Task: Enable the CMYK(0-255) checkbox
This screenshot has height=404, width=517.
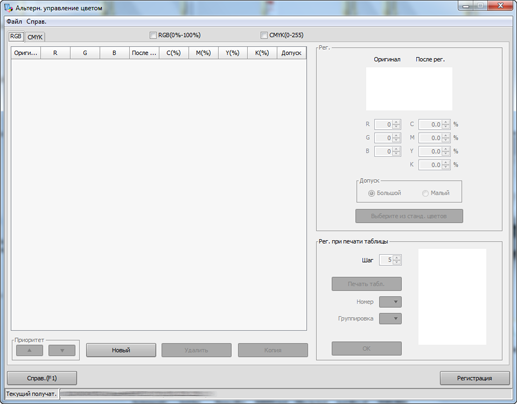Action: (264, 35)
